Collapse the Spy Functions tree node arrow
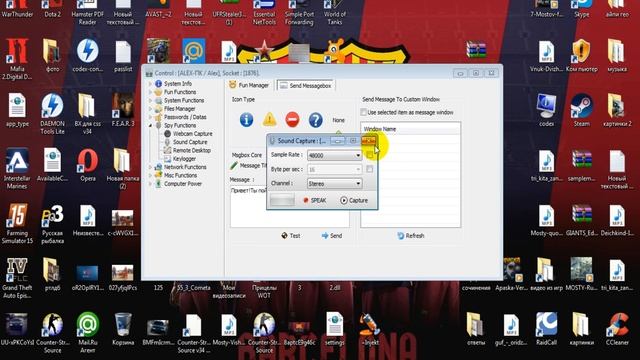 [x=151, y=125]
